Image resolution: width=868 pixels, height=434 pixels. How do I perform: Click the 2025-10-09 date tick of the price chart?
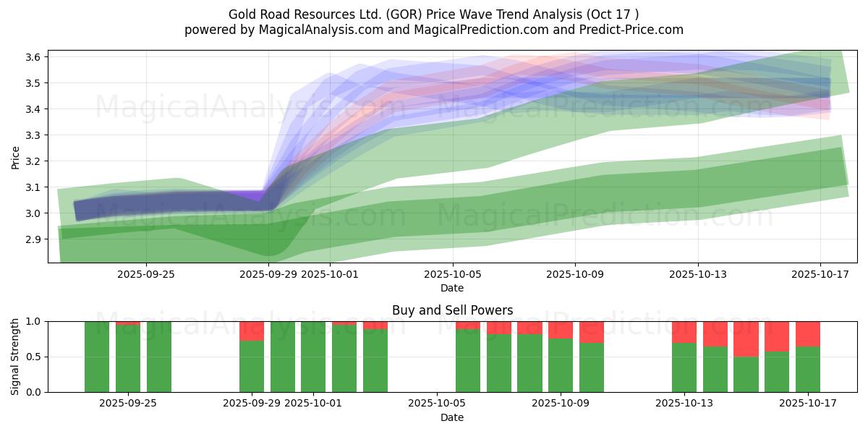[576, 274]
